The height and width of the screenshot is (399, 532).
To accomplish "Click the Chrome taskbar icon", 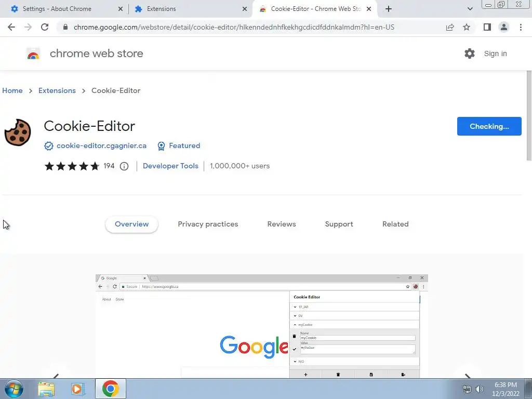I will coord(111,389).
